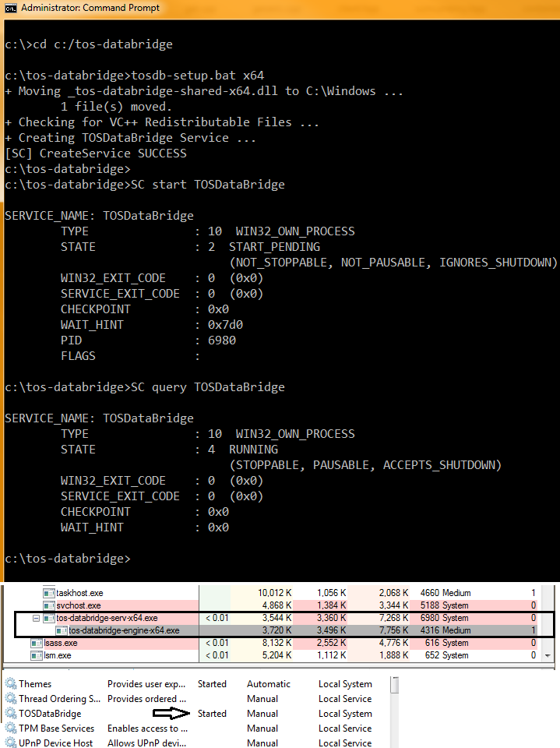This screenshot has height=748, width=560.
Task: Click the process list scrollbar down arrow
Action: coord(548,655)
